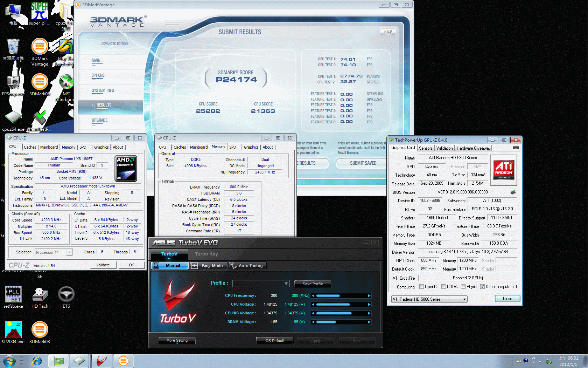Select SYSTEM INFO in 3DMark Vantage menu
Image resolution: width=588 pixels, height=368 pixels.
(103, 90)
